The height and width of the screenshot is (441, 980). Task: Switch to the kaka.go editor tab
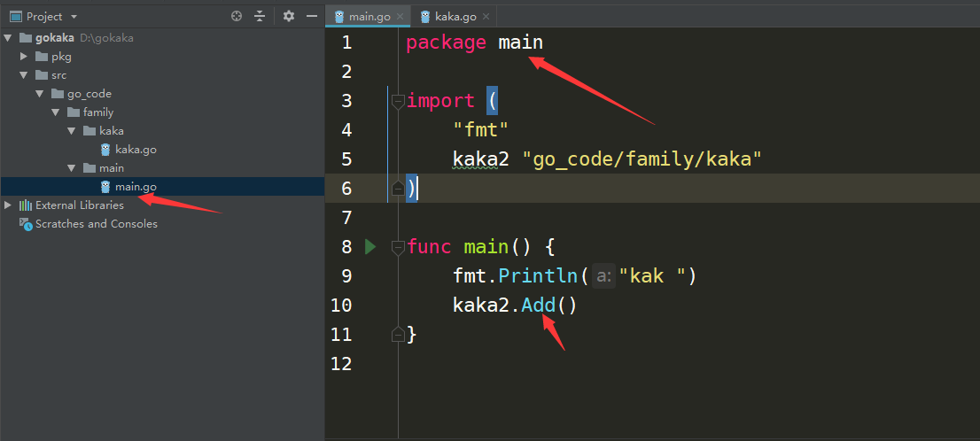[x=455, y=17]
